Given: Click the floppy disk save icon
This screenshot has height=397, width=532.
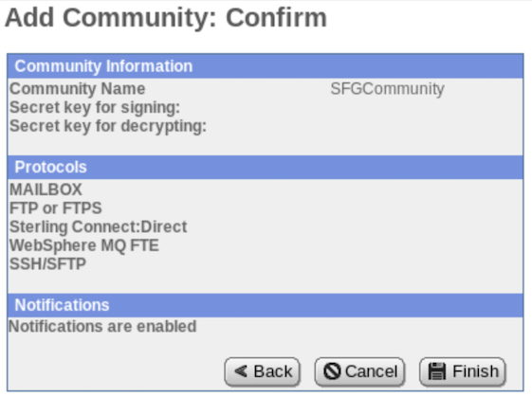Looking at the screenshot, I should click(437, 371).
